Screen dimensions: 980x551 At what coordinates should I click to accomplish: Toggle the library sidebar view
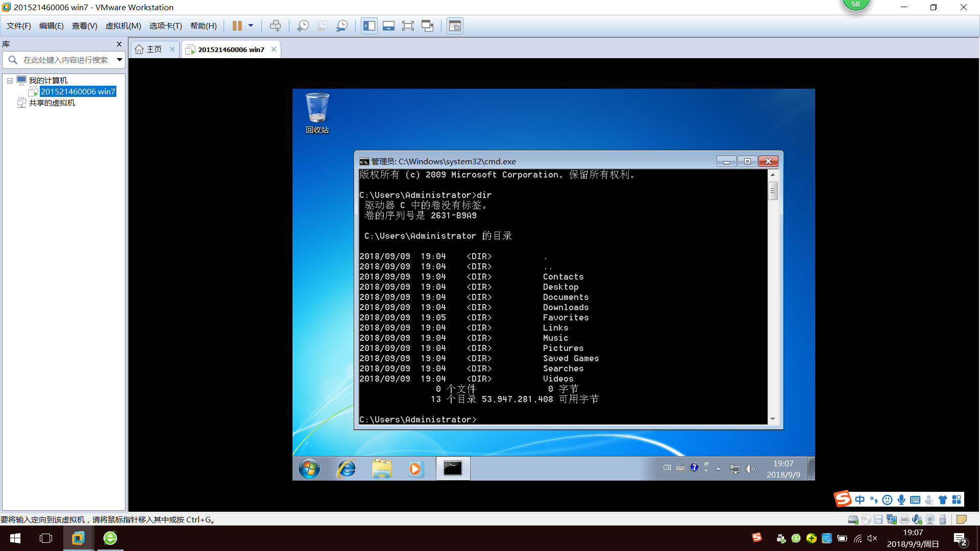pyautogui.click(x=369, y=26)
